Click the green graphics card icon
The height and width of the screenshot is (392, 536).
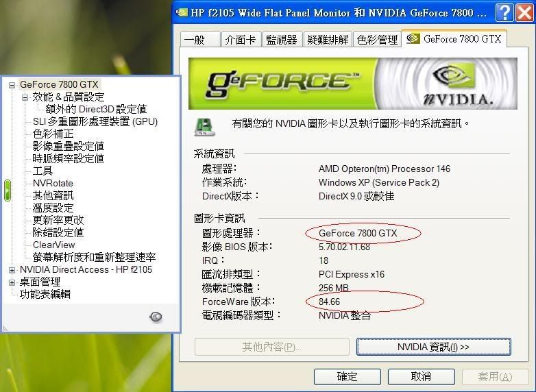(x=205, y=127)
